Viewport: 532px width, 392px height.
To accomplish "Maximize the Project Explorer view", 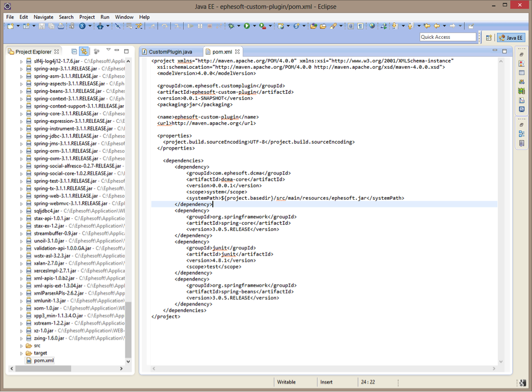I will coord(127,51).
